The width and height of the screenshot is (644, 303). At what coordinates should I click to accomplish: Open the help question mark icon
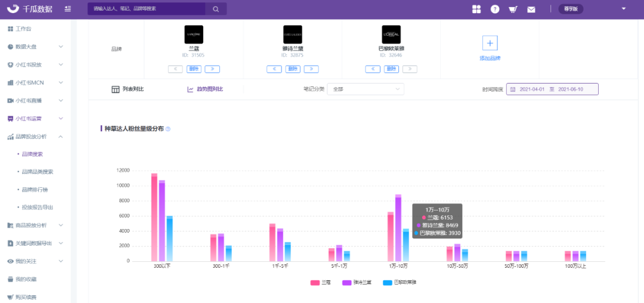pyautogui.click(x=495, y=9)
